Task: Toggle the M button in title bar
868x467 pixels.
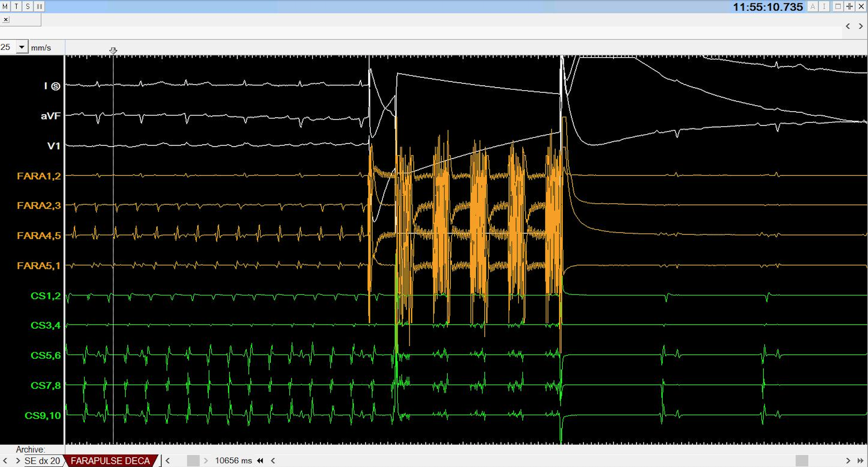Action: point(5,7)
